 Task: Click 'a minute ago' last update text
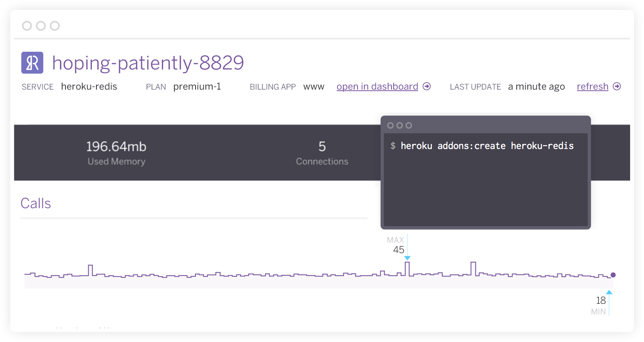pyautogui.click(x=536, y=87)
